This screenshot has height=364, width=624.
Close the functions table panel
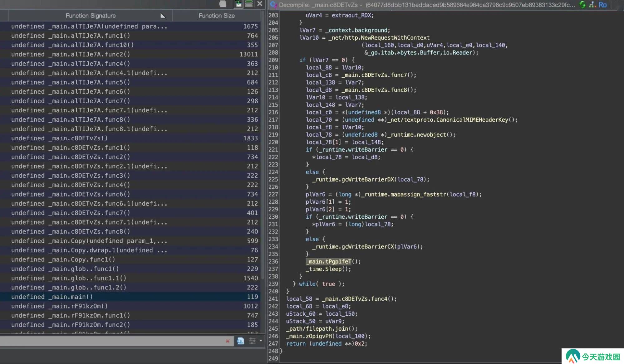tap(260, 4)
